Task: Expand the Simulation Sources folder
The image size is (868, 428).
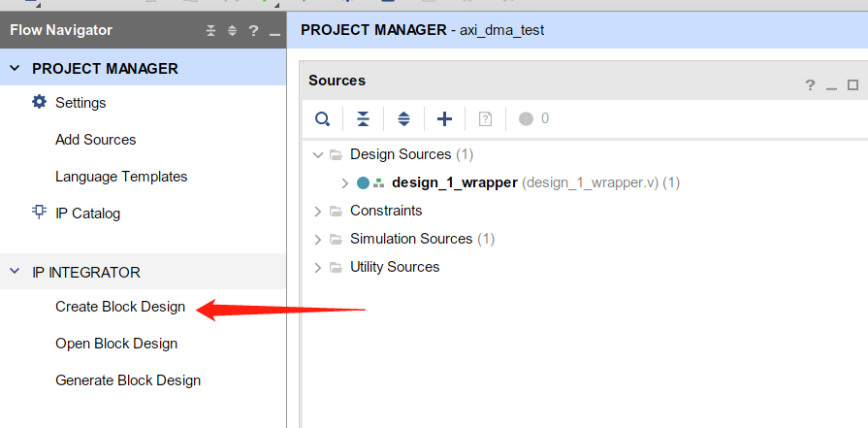Action: pyautogui.click(x=318, y=239)
